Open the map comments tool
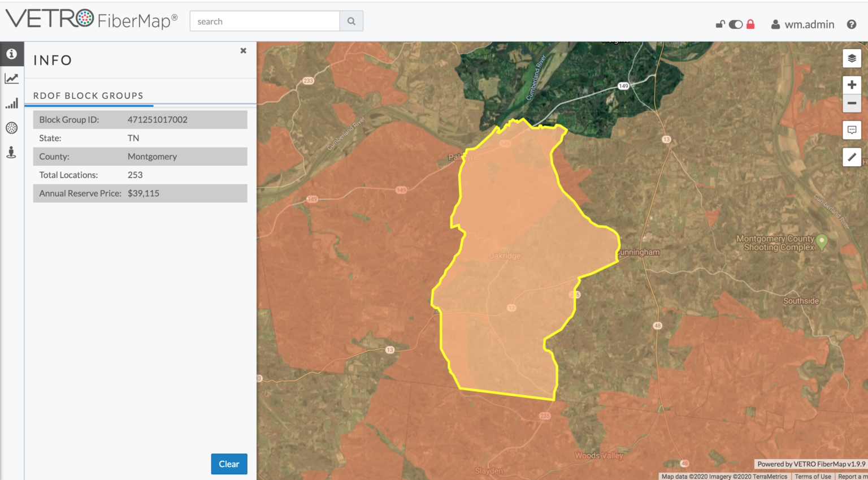This screenshot has width=868, height=480. point(852,129)
